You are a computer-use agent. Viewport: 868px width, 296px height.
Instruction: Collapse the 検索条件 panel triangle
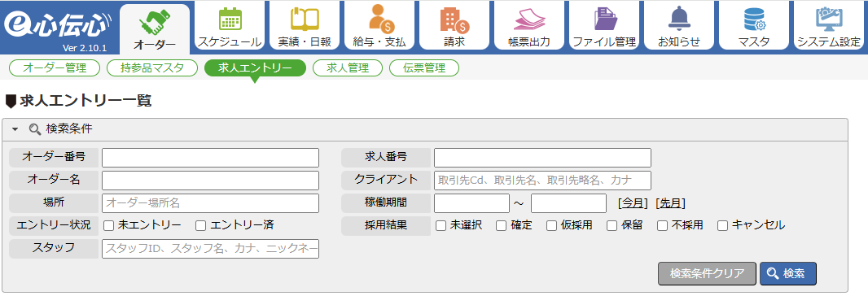click(x=15, y=129)
